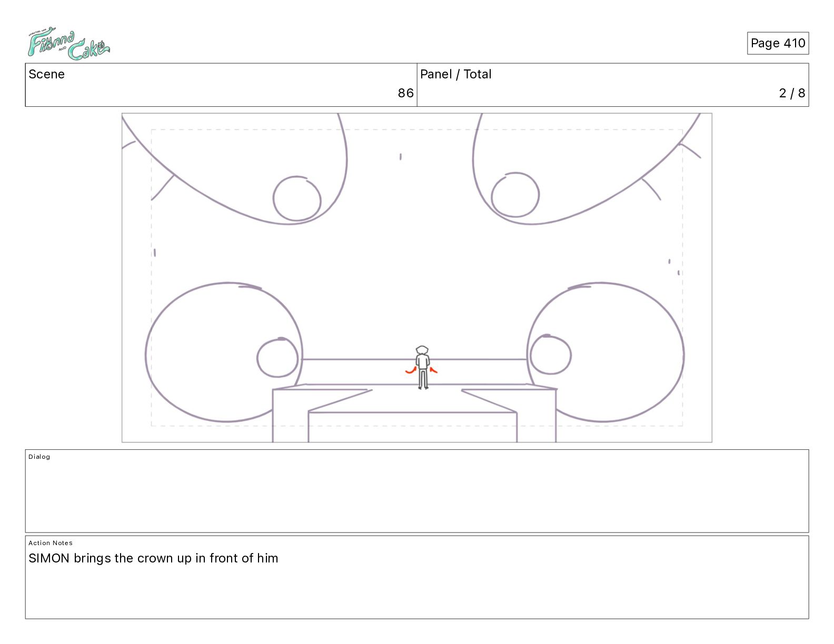Click the Simon figure in the storyboard
Viewport: 834px width, 644px height.
(422, 367)
